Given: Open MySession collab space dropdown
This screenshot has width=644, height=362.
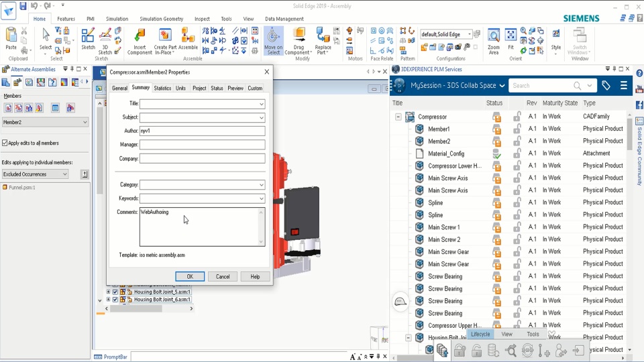Looking at the screenshot, I should tap(502, 85).
